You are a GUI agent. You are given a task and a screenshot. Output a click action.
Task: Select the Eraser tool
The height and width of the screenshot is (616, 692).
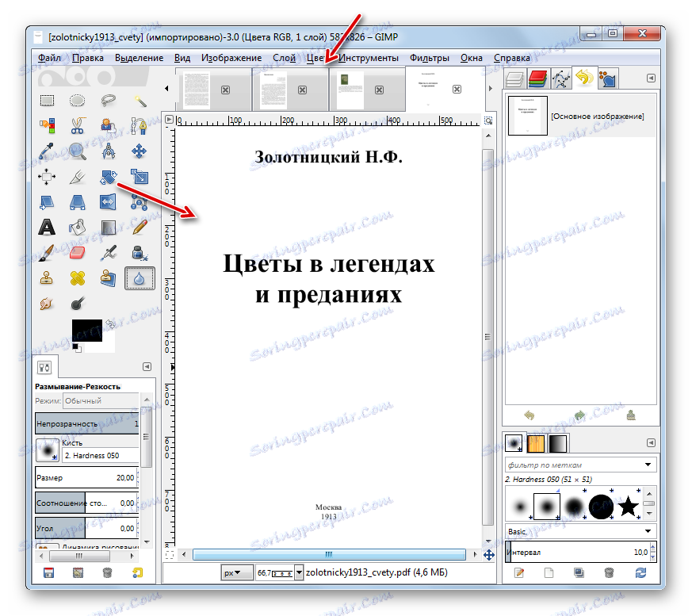click(77, 253)
